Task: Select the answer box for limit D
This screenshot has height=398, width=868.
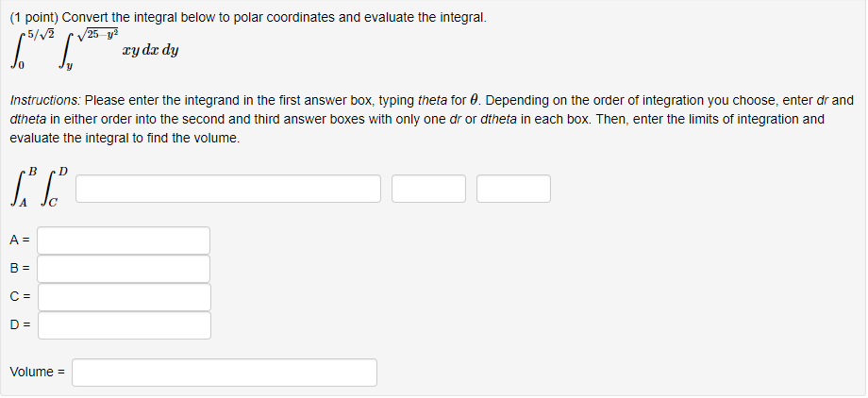Action: 124,325
